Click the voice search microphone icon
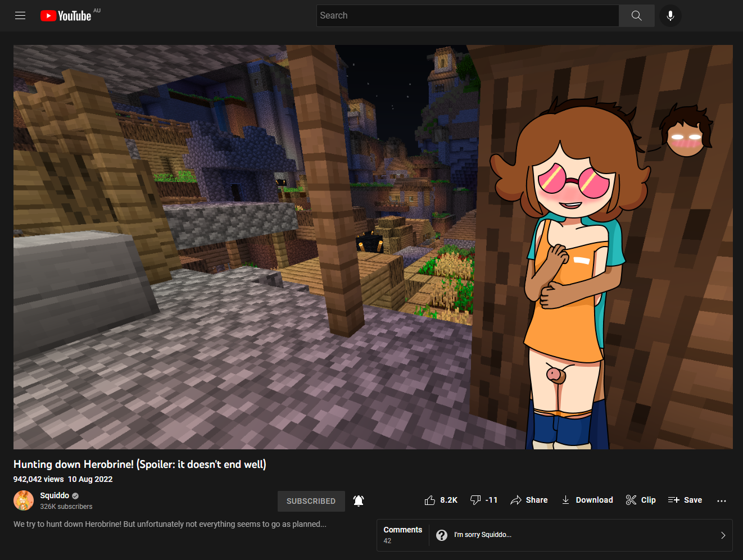This screenshot has width=743, height=560. click(x=670, y=15)
